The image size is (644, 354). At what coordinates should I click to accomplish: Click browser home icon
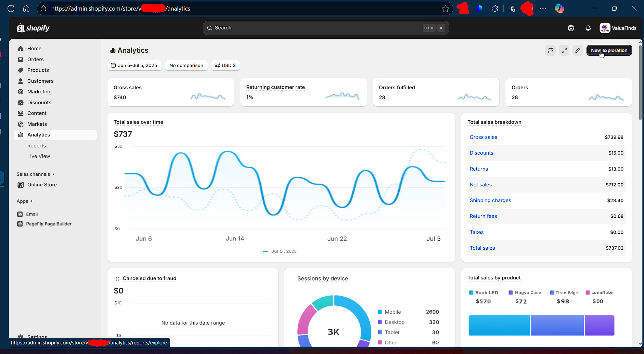(26, 9)
